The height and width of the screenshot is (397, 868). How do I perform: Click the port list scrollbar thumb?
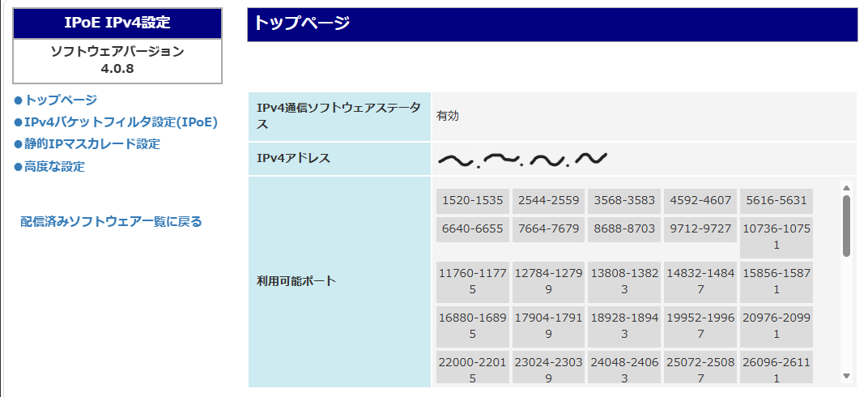tap(846, 225)
